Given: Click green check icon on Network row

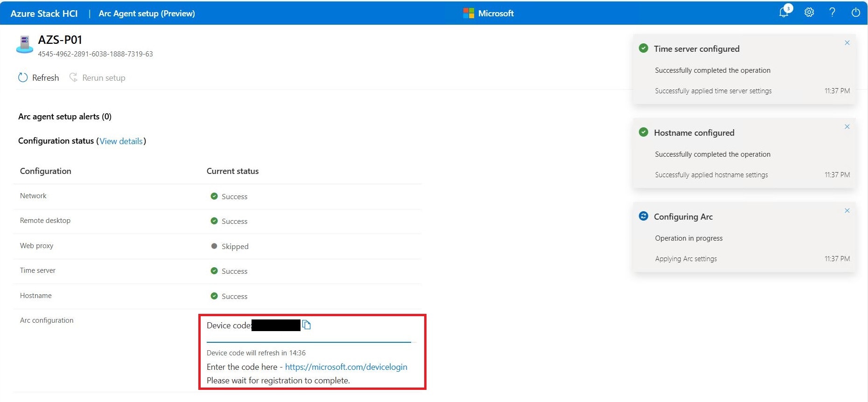Looking at the screenshot, I should 214,196.
